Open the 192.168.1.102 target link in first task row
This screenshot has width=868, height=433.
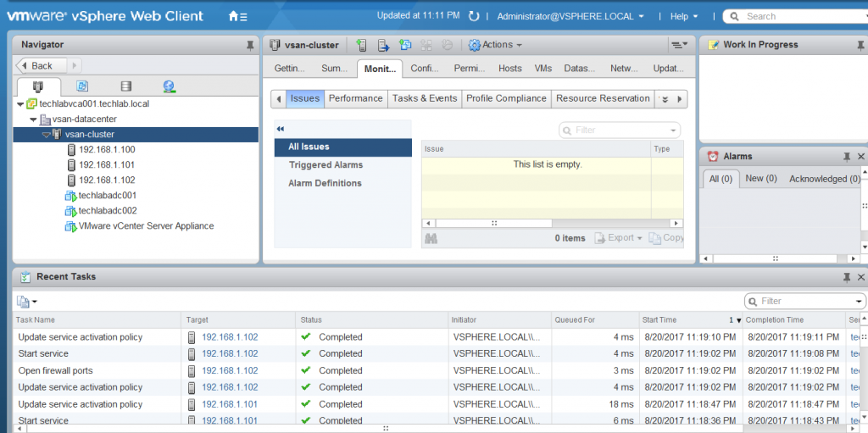230,337
